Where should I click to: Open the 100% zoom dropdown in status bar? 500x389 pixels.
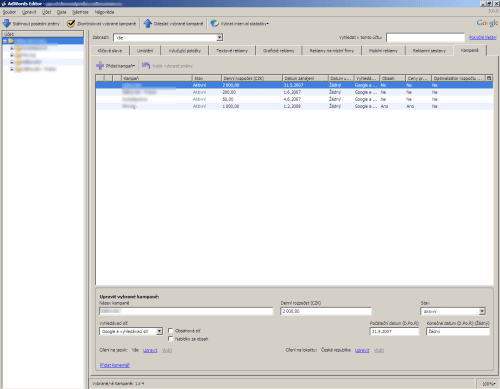click(488, 384)
